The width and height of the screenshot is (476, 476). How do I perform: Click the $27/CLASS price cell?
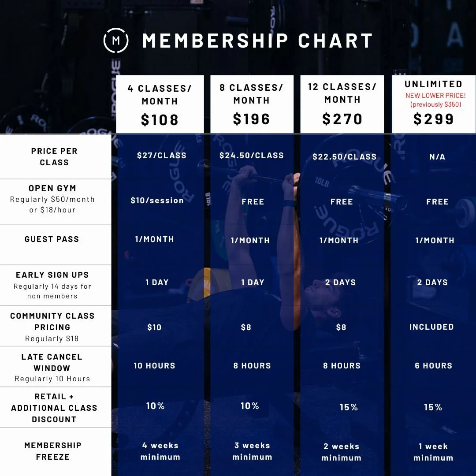[162, 156]
